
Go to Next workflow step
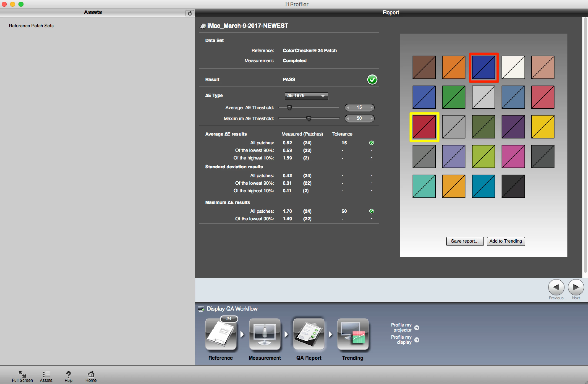[x=576, y=287]
